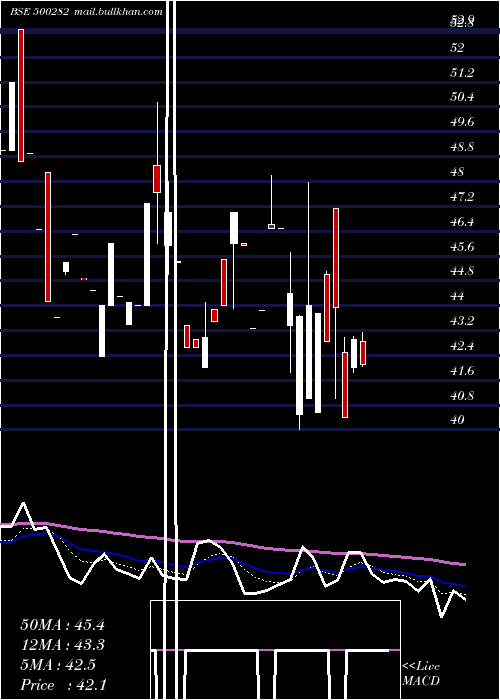
Task: Click the pink 50MA line
Action: point(232,542)
